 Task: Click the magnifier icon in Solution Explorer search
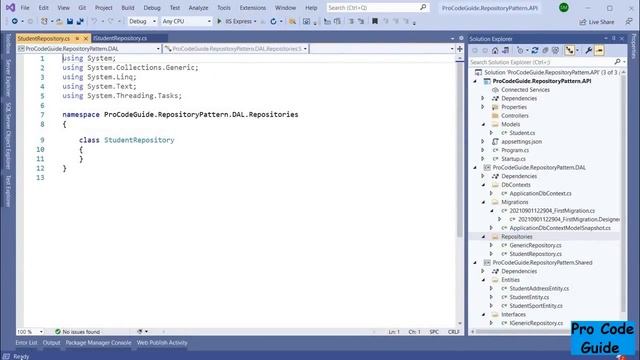click(x=617, y=62)
